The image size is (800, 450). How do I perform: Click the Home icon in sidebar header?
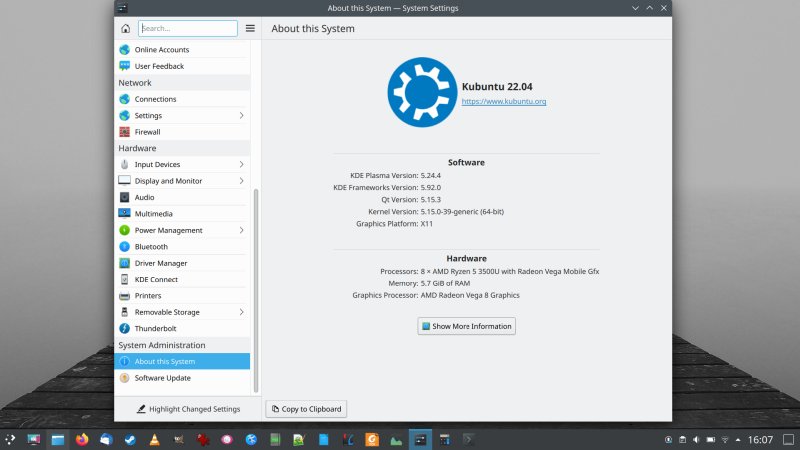(126, 29)
